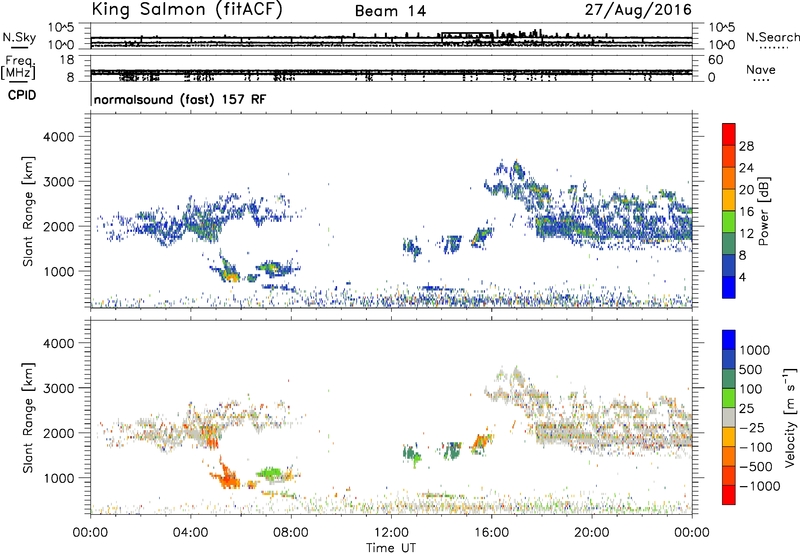Click the 'N.Search' legend label
800x554 pixels.
(772, 37)
